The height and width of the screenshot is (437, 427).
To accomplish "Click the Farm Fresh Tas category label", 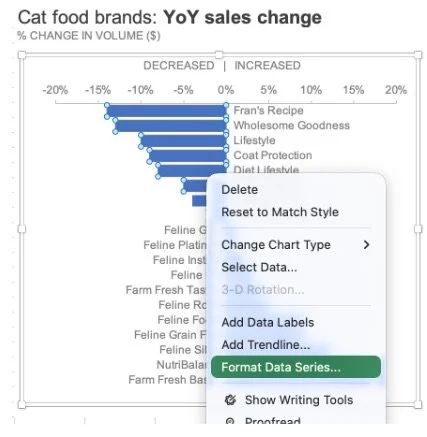I will click(166, 290).
